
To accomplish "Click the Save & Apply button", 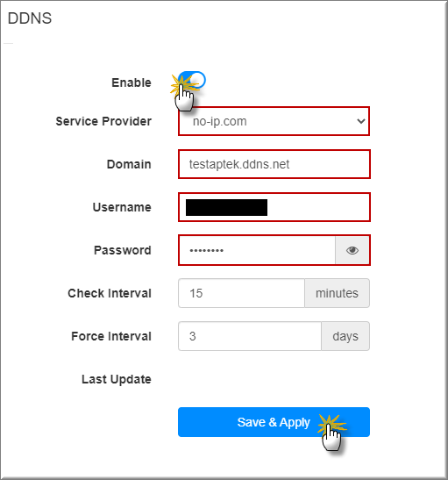I will [x=274, y=422].
